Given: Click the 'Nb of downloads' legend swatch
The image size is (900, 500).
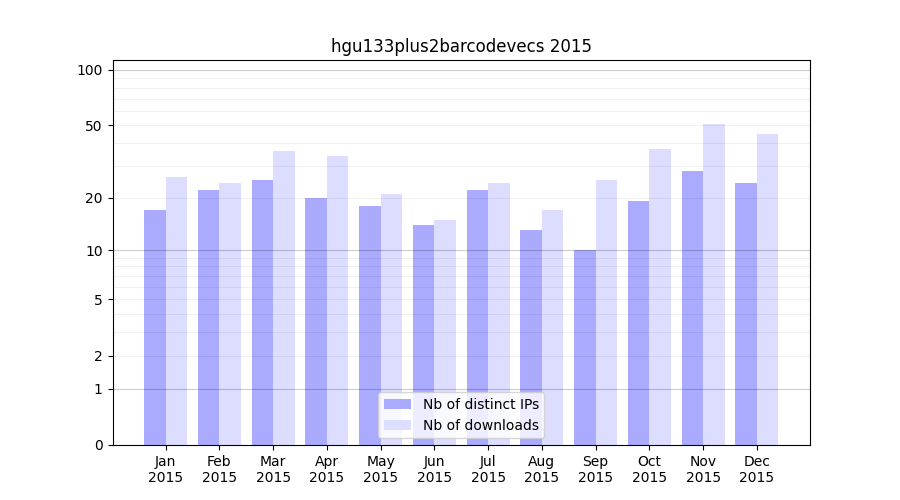Looking at the screenshot, I should (397, 425).
